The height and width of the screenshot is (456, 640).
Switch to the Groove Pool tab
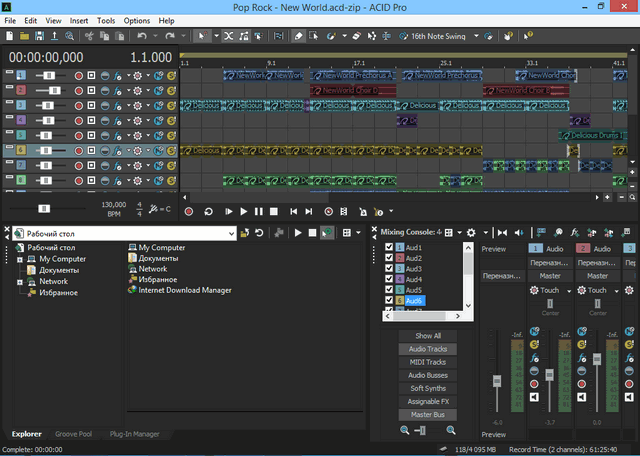[x=72, y=434]
